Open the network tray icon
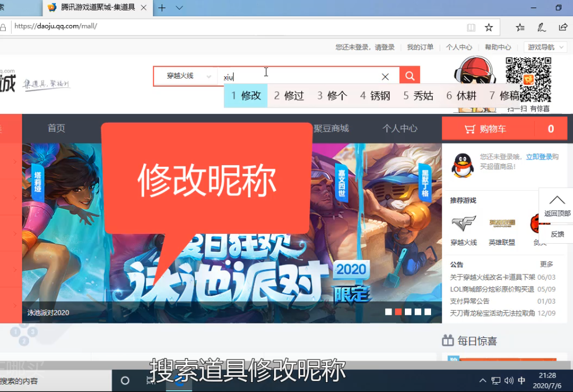Screen dimensions: 573x392 (x=496, y=381)
